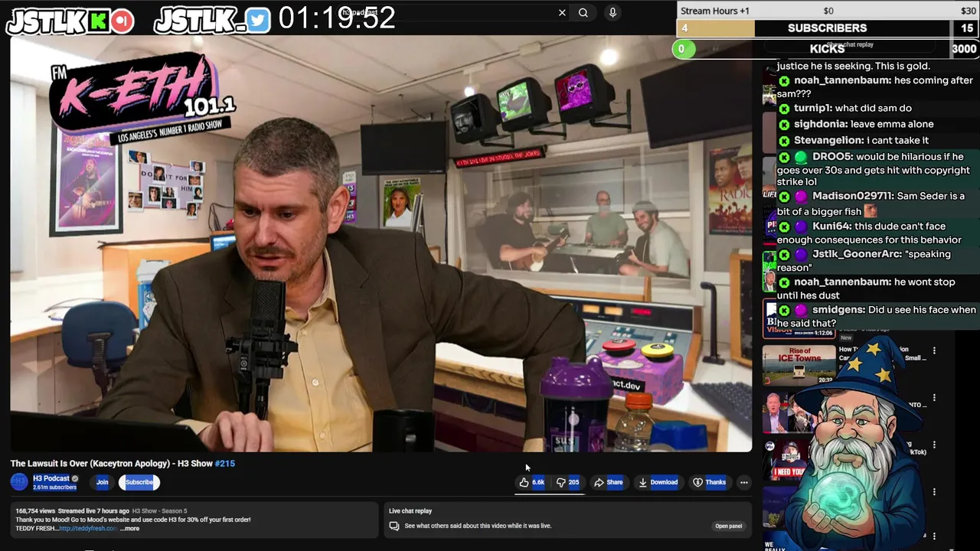Select username Jstlk_GoonerArc in chat

[856, 254]
